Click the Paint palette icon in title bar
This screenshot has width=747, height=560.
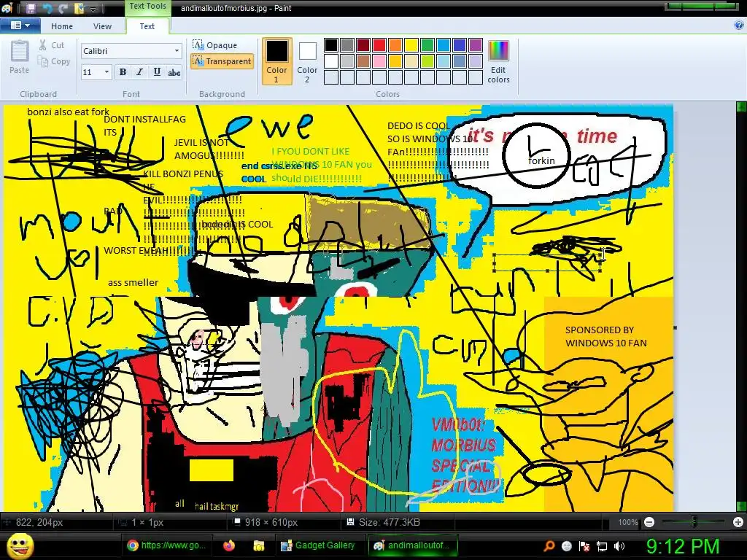[7, 8]
